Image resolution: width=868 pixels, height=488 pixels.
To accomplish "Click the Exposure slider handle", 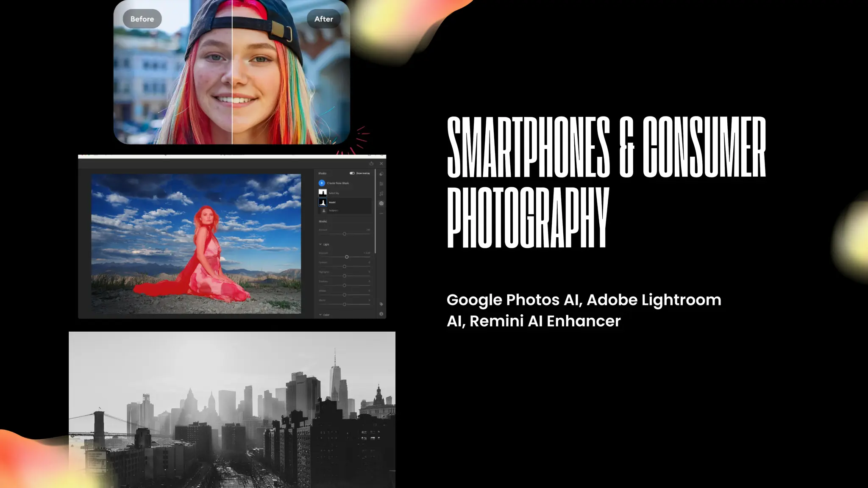I will click(347, 257).
